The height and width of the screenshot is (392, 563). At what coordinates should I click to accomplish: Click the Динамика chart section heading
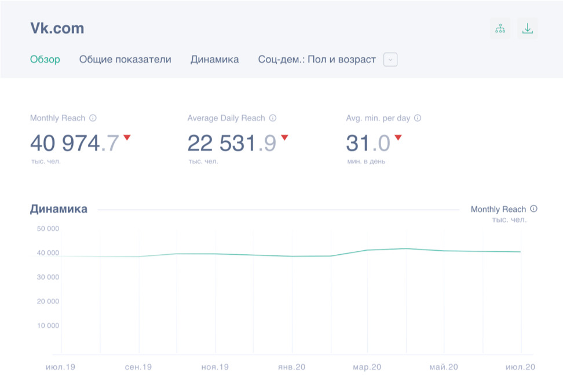pyautogui.click(x=59, y=209)
